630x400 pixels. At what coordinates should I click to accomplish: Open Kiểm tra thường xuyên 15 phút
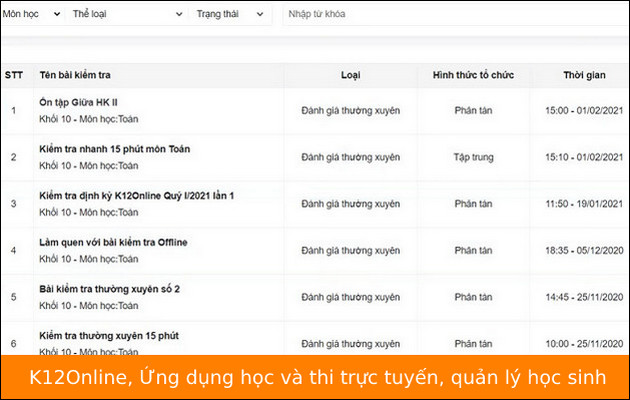coord(109,336)
